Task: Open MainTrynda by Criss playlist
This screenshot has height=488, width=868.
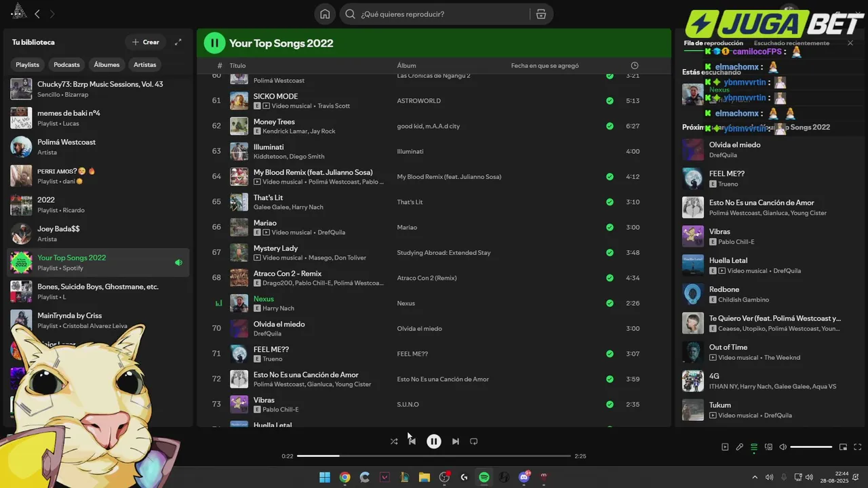Action: pos(98,321)
